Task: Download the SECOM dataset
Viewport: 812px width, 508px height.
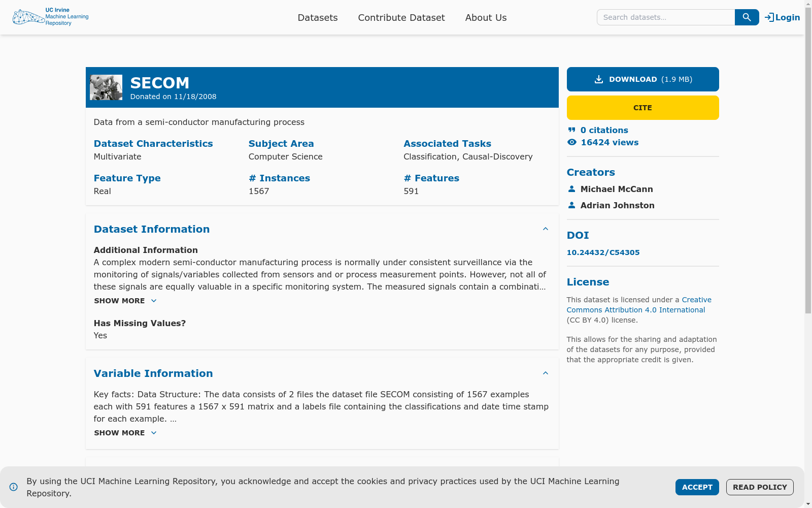Action: pyautogui.click(x=643, y=79)
